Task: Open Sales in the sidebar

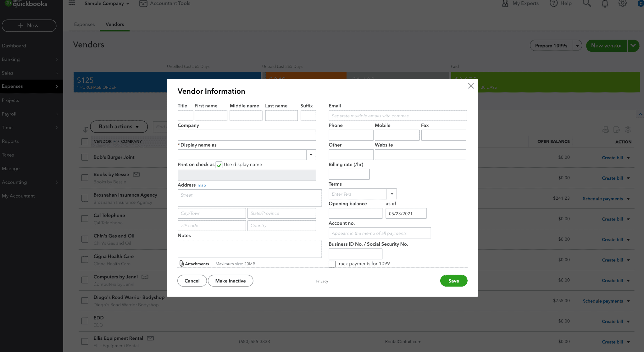Action: coord(8,73)
